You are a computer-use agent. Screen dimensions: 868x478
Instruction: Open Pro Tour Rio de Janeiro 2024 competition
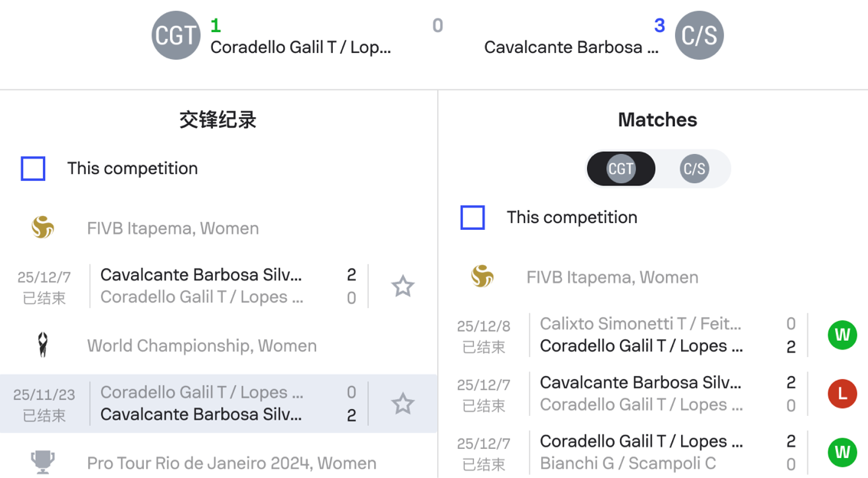[x=231, y=463]
